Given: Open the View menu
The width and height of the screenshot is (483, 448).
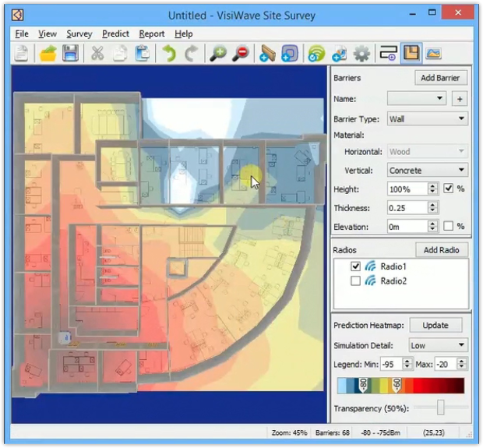Looking at the screenshot, I should 48,34.
